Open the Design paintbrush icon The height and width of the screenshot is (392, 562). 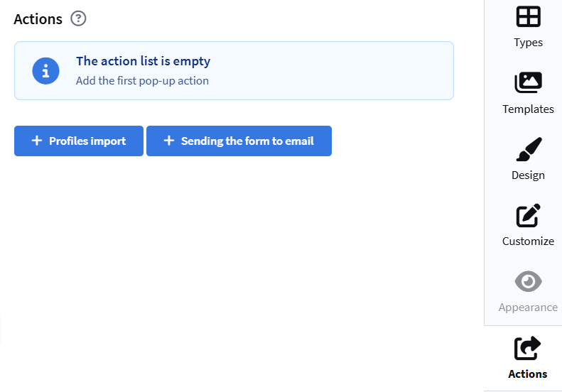point(528,149)
